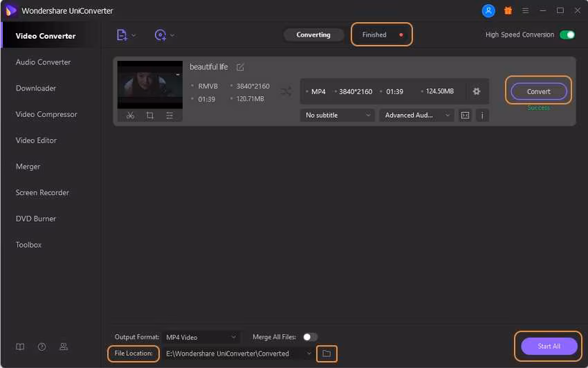The width and height of the screenshot is (588, 368).
Task: Click the 120.71MB source size
Action: 250,99
